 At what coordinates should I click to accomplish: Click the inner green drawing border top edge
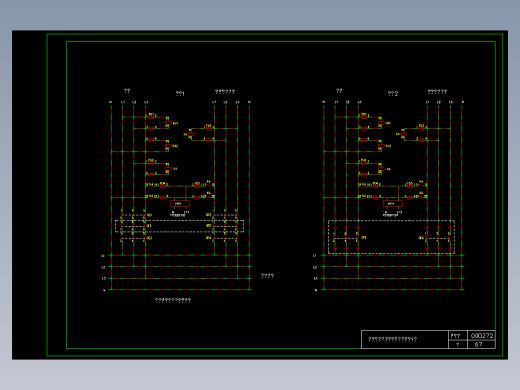click(281, 42)
